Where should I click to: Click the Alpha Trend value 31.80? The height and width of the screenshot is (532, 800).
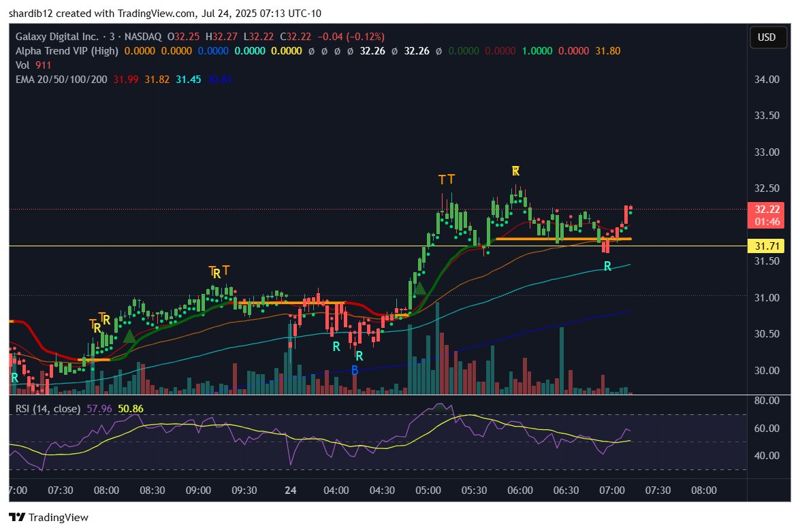click(607, 51)
